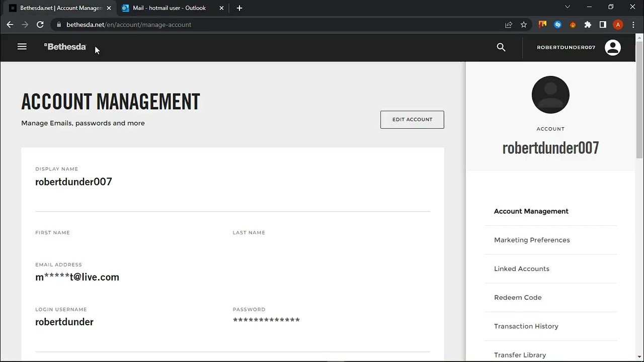Restore down the Chrome browser window

pyautogui.click(x=611, y=7)
